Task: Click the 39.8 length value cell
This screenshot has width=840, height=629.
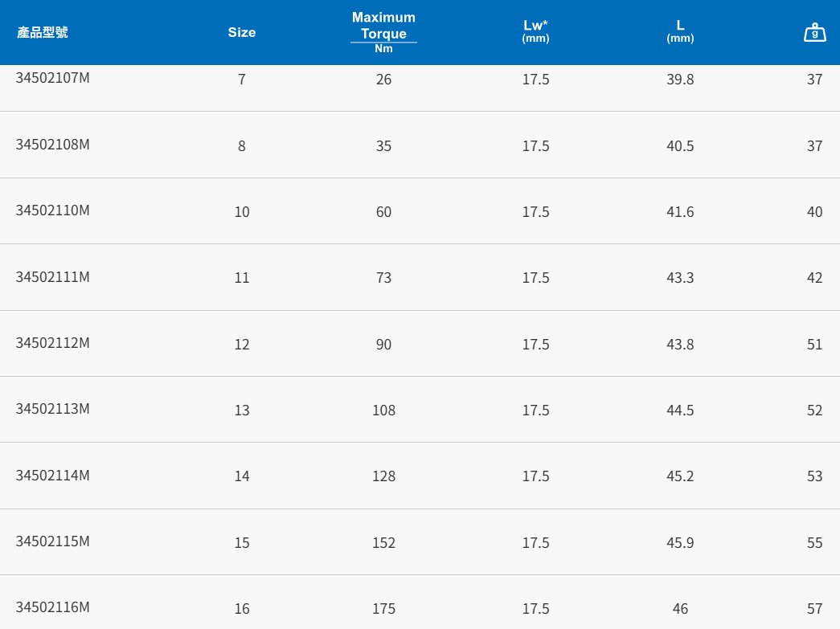Action: tap(680, 80)
